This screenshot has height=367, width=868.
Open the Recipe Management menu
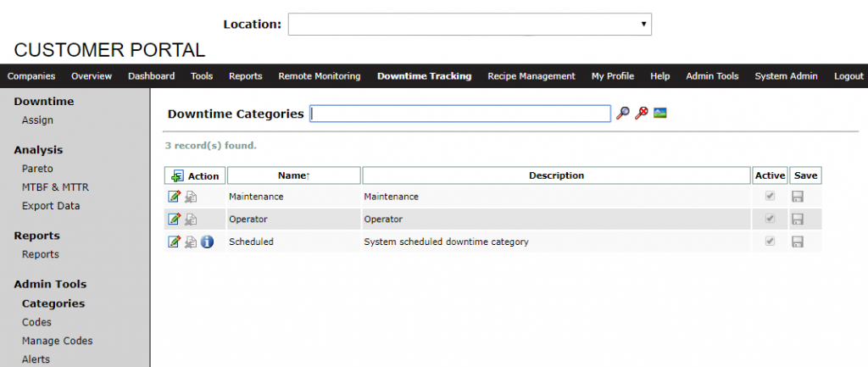pyautogui.click(x=531, y=76)
